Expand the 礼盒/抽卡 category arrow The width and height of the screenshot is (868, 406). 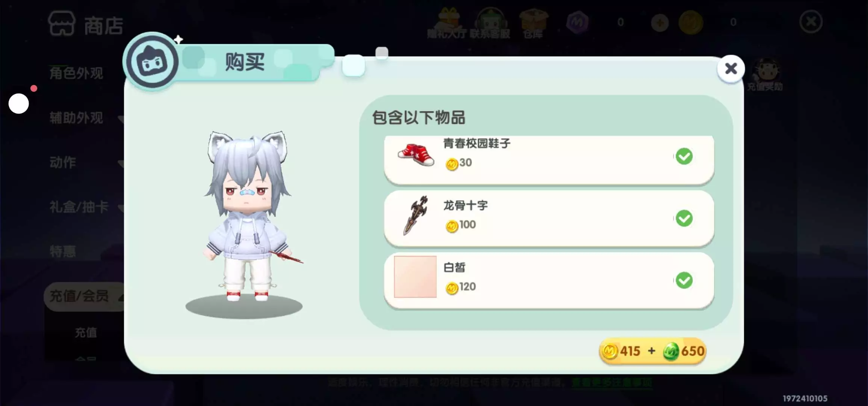pos(121,208)
